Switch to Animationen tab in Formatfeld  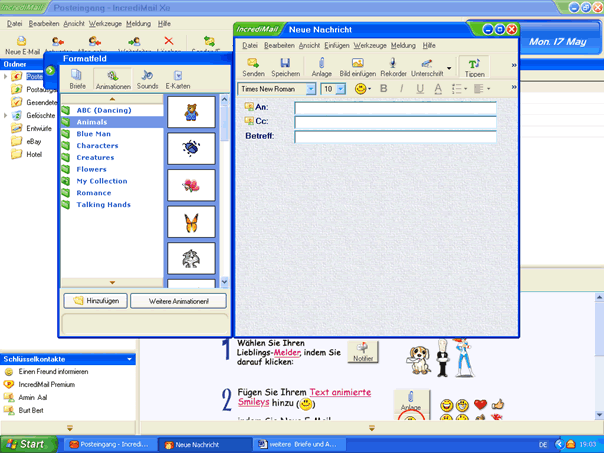click(x=113, y=79)
